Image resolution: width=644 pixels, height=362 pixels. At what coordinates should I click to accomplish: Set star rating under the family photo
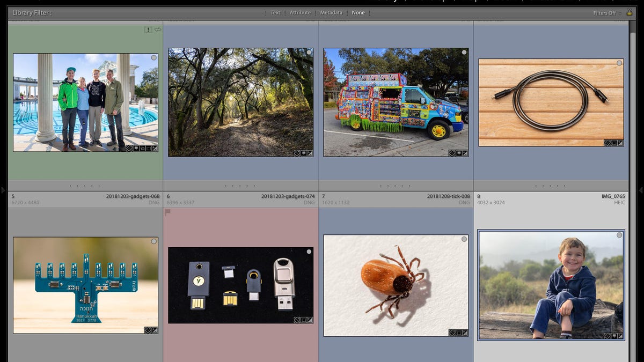coord(85,186)
